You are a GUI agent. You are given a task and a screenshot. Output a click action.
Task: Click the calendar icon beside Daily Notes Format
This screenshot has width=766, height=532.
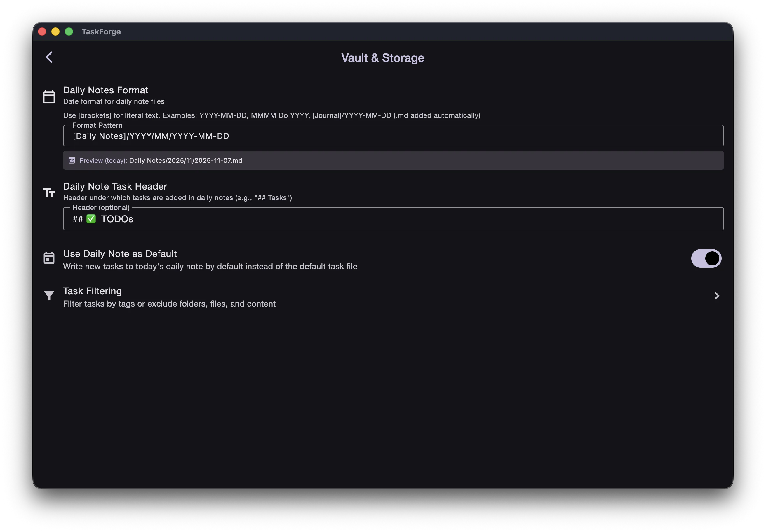pyautogui.click(x=49, y=97)
